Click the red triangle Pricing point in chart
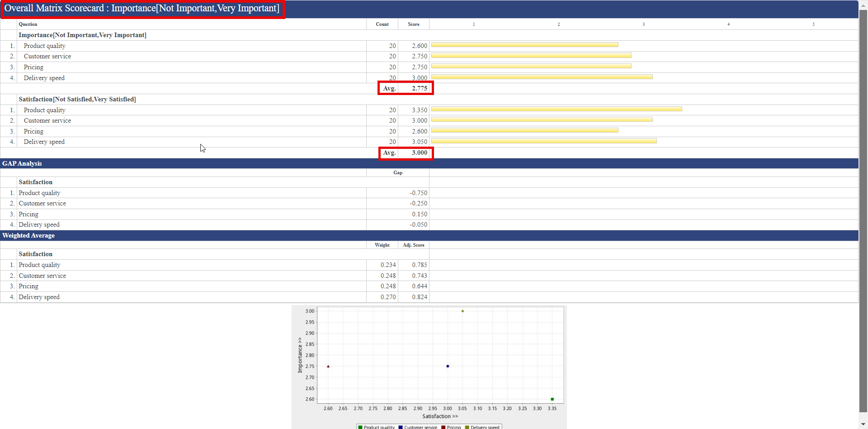 click(x=328, y=366)
